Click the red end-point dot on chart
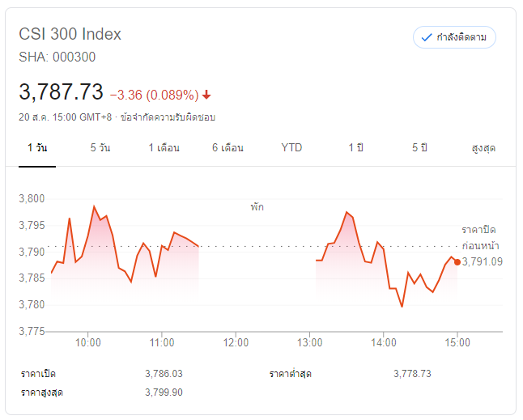Image resolution: width=523 pixels, height=420 pixels. coord(457,261)
